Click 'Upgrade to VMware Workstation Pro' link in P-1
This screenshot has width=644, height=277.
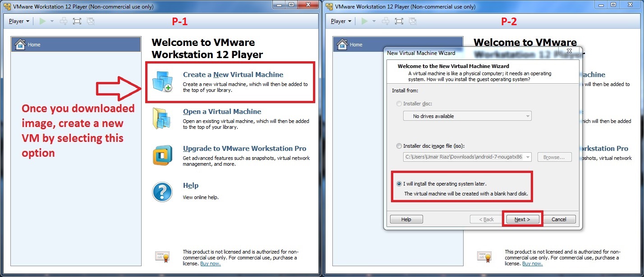[x=244, y=149]
